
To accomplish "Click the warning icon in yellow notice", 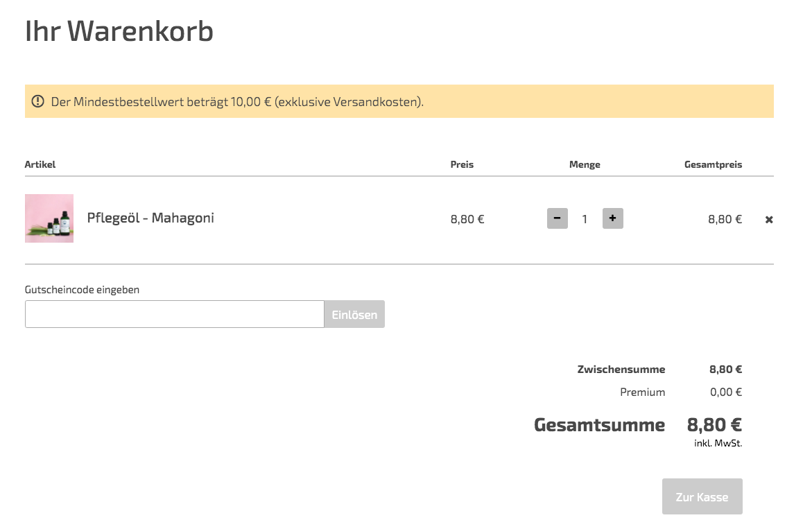I will point(38,101).
